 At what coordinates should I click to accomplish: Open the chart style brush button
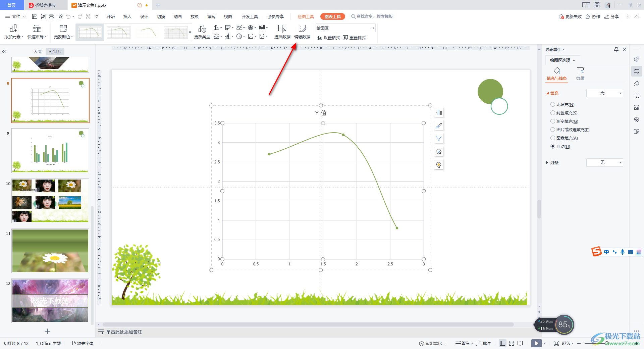(439, 126)
